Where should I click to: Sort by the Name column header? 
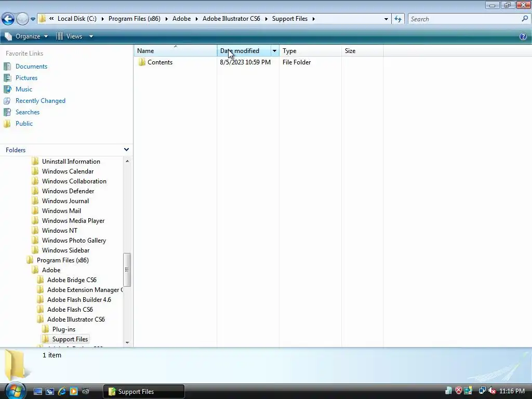176,50
